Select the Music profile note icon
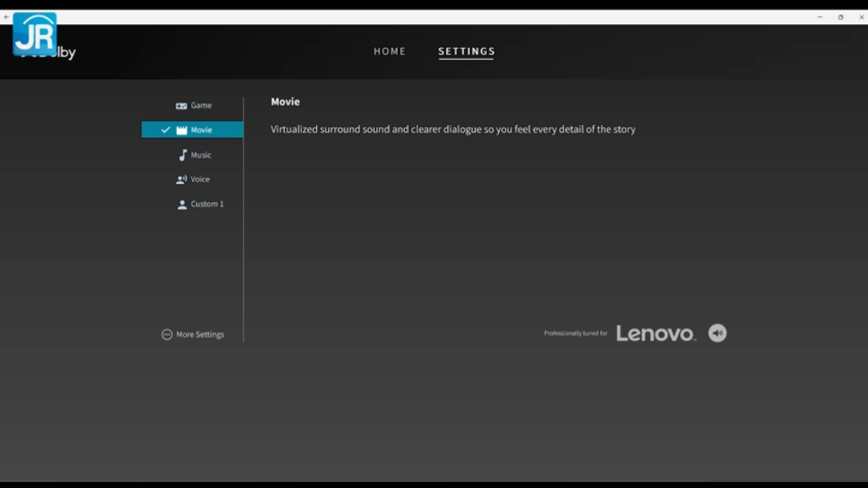Screen dimensions: 868x488 [182, 155]
